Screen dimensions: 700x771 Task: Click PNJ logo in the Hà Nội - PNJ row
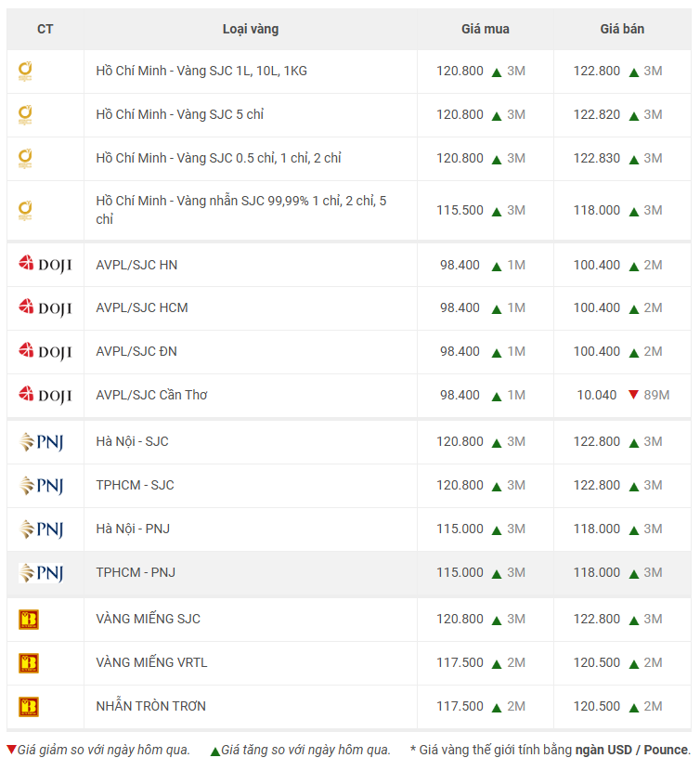click(41, 529)
